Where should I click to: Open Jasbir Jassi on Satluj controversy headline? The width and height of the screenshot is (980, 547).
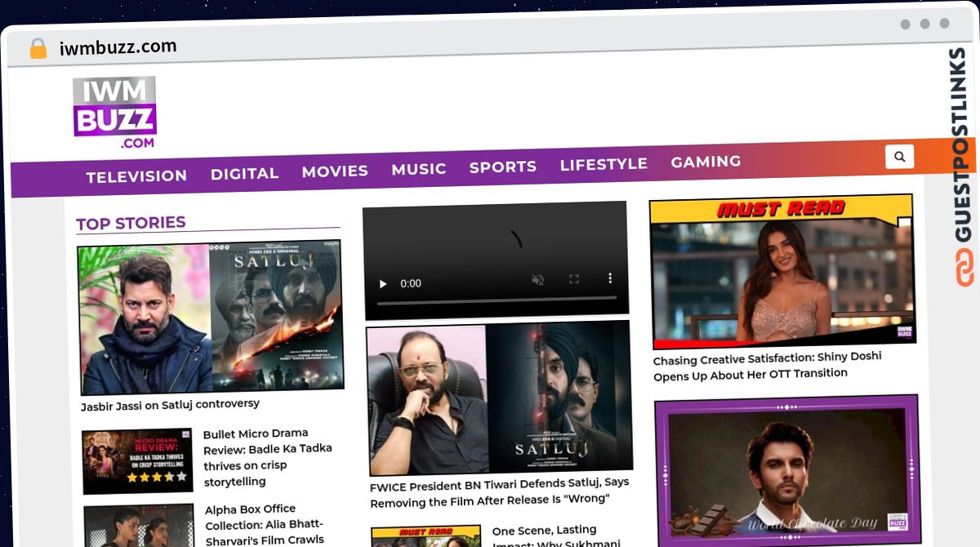(170, 405)
